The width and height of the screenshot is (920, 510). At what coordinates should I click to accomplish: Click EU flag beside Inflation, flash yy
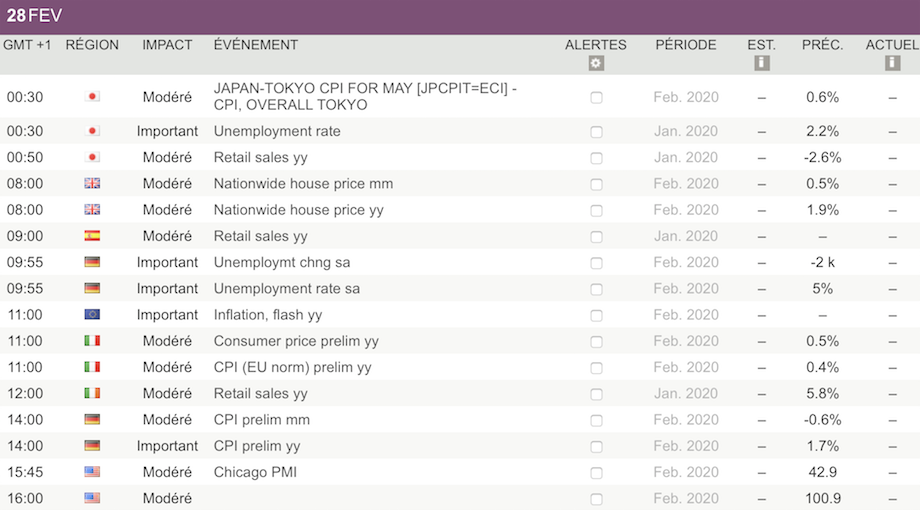[x=92, y=315]
